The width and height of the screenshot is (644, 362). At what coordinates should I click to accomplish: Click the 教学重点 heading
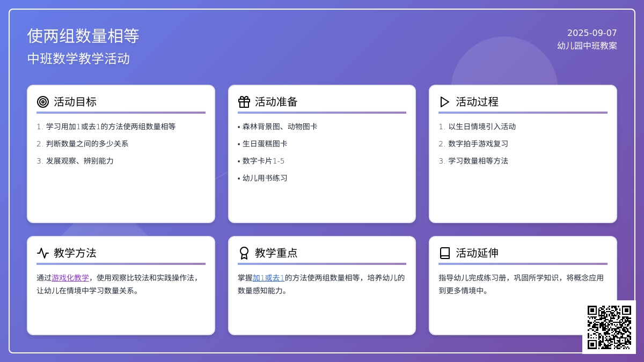pos(276,253)
